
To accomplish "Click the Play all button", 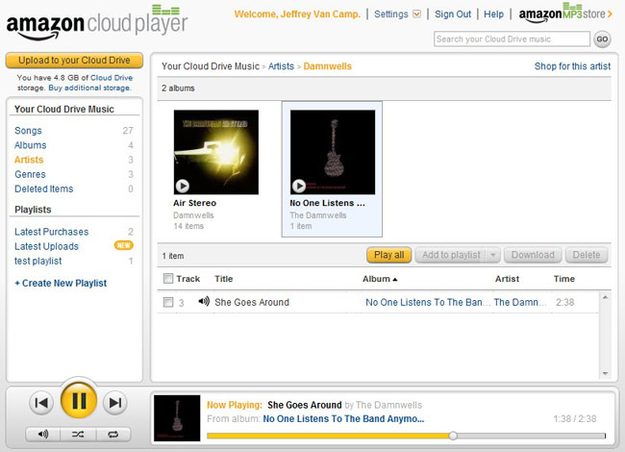I will click(x=389, y=255).
